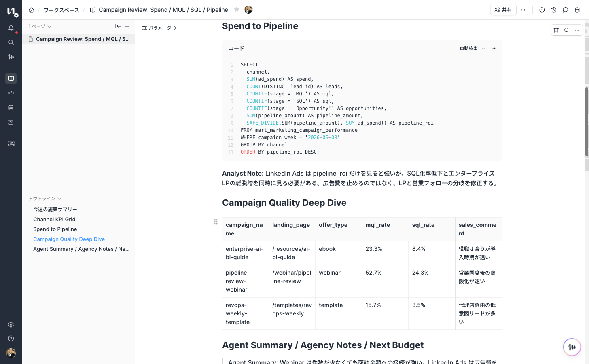Image resolution: width=589 pixels, height=364 pixels.
Task: Open more menu in floating toolbar
Action: 577,30
